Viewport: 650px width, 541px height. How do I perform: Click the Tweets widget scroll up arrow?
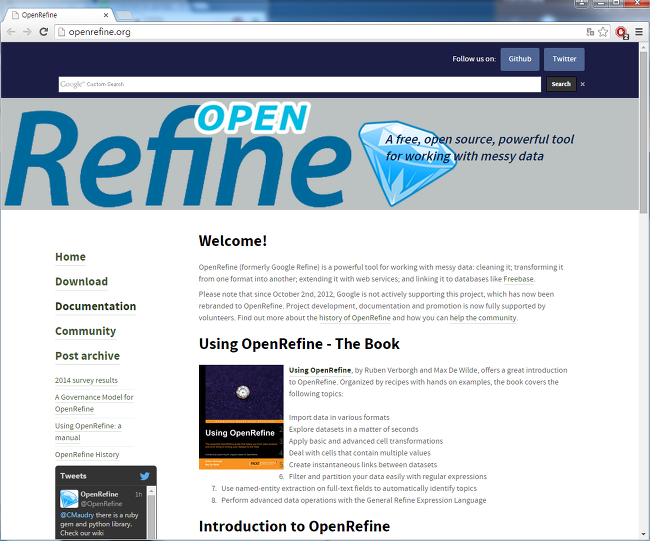coord(151,491)
